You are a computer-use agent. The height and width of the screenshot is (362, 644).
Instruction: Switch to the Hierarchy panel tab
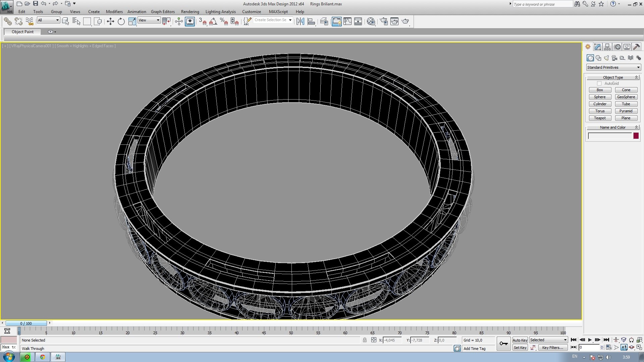(607, 47)
